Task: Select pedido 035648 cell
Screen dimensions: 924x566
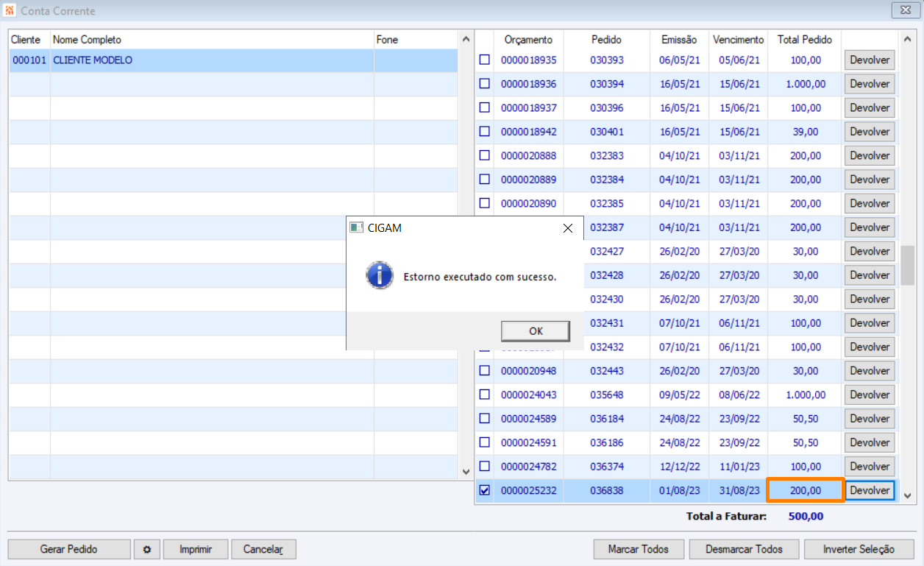Action: tap(606, 395)
